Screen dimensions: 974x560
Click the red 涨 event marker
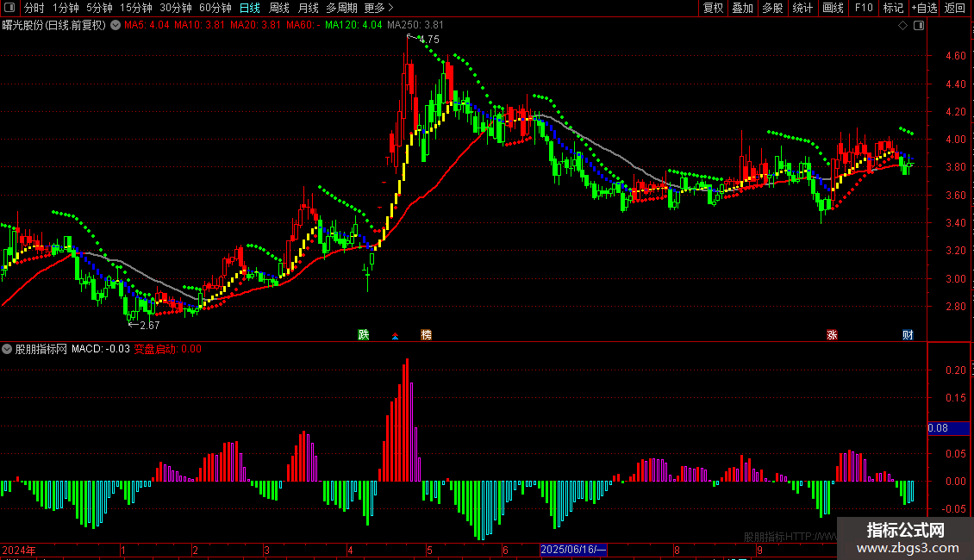tap(832, 334)
